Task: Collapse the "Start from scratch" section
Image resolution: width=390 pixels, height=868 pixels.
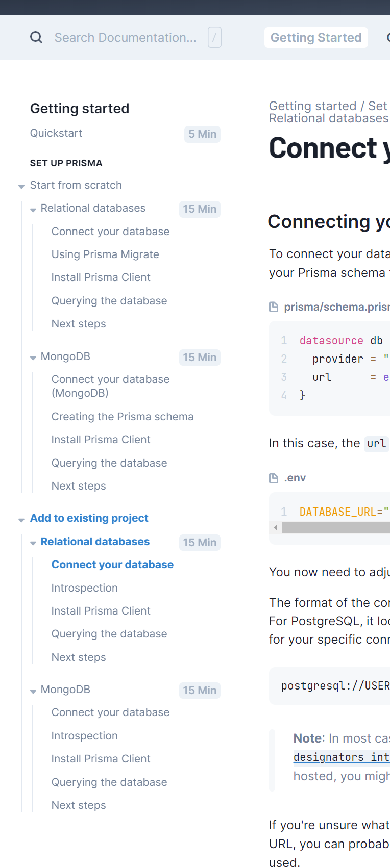Action: (21, 186)
